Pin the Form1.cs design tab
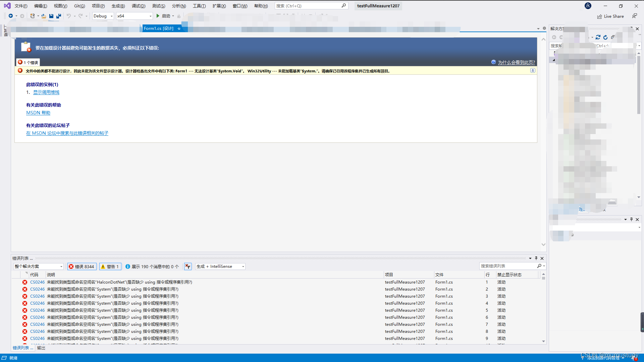The height and width of the screenshot is (362, 644). point(179,28)
